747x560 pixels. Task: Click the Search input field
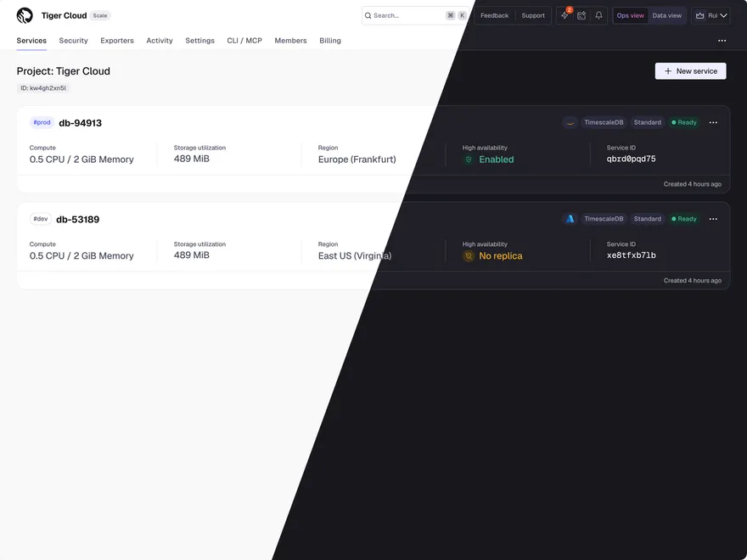(x=414, y=16)
